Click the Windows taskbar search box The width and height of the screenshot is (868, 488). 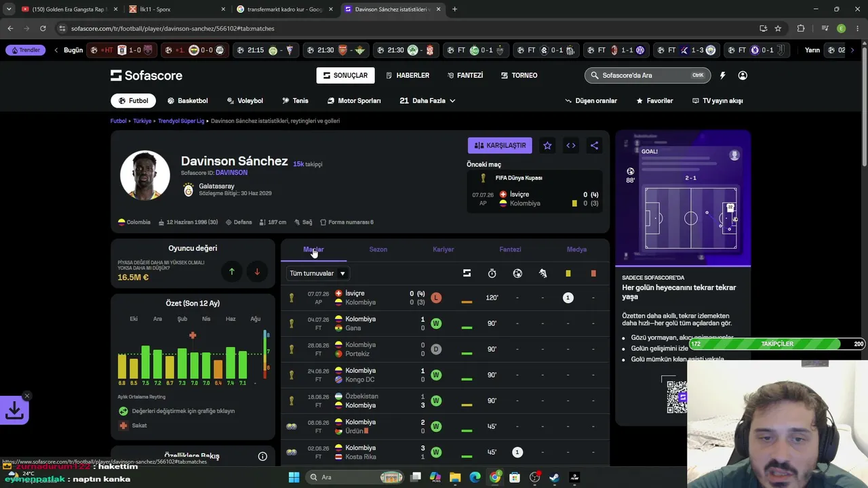coord(355,477)
